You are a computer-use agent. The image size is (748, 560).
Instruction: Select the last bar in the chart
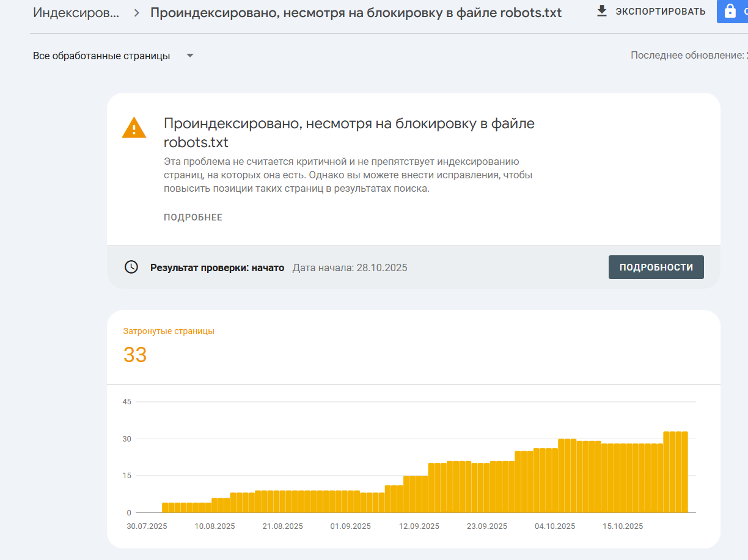pyautogui.click(x=685, y=472)
